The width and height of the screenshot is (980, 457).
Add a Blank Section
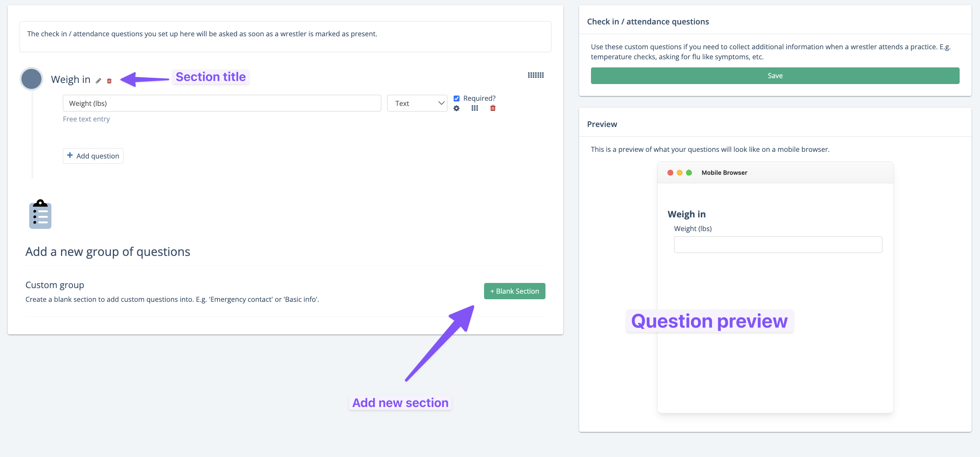(514, 291)
